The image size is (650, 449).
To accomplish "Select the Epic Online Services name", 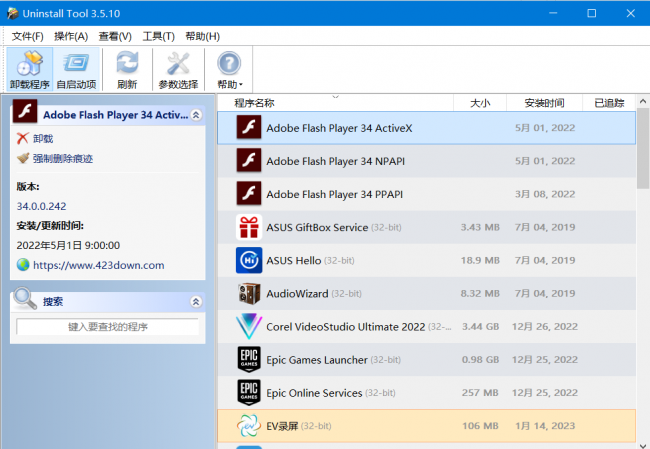I will (314, 393).
